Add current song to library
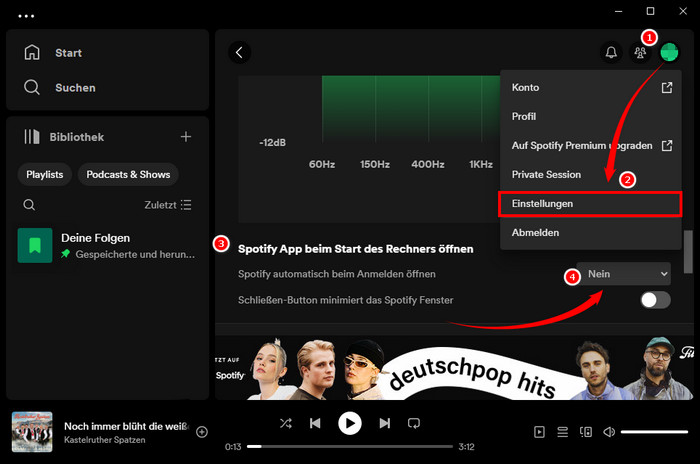The height and width of the screenshot is (464, 700). click(x=202, y=432)
